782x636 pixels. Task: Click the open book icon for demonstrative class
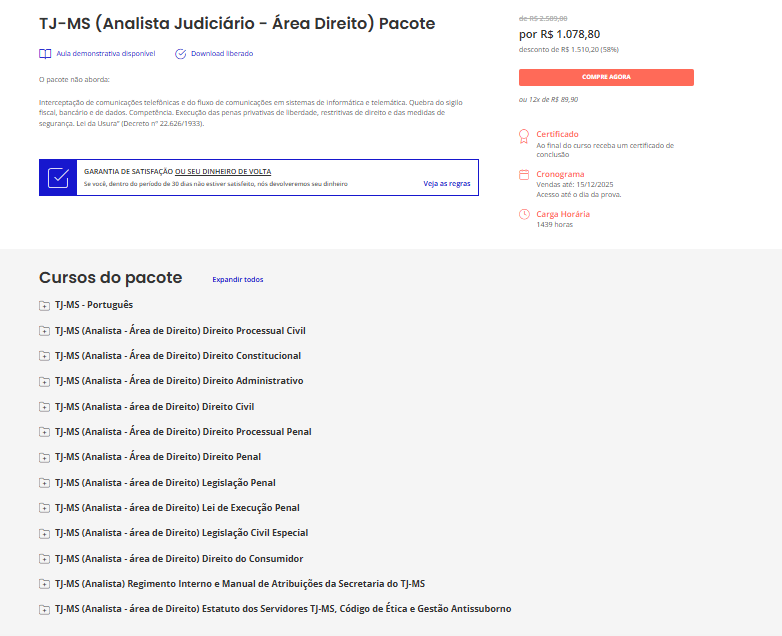click(45, 54)
